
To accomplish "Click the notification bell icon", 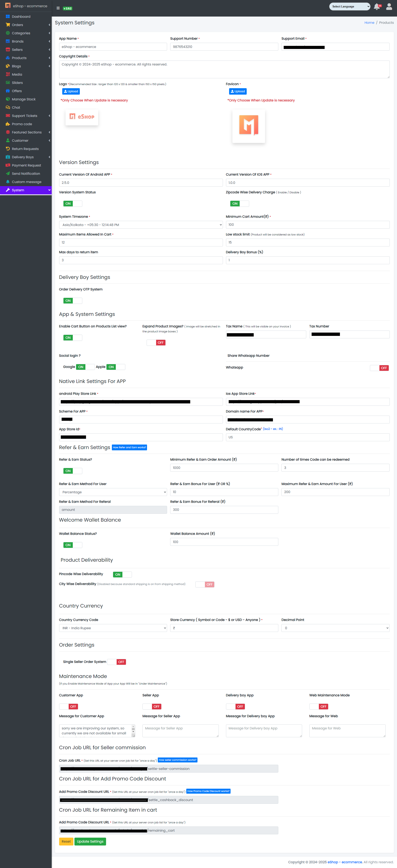I will pyautogui.click(x=376, y=7).
